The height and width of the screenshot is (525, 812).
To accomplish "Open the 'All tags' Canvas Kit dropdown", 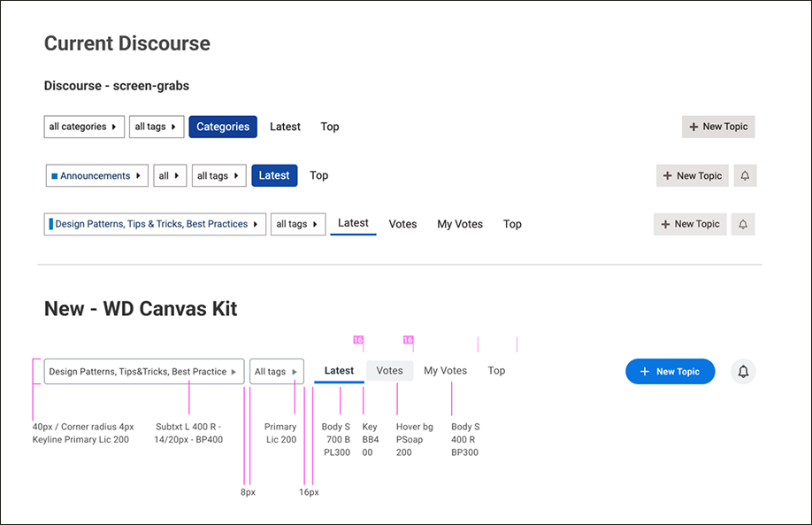I will pyautogui.click(x=277, y=372).
